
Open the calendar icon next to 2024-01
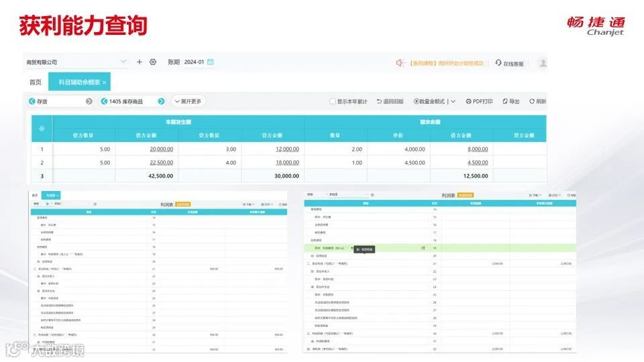coord(210,62)
